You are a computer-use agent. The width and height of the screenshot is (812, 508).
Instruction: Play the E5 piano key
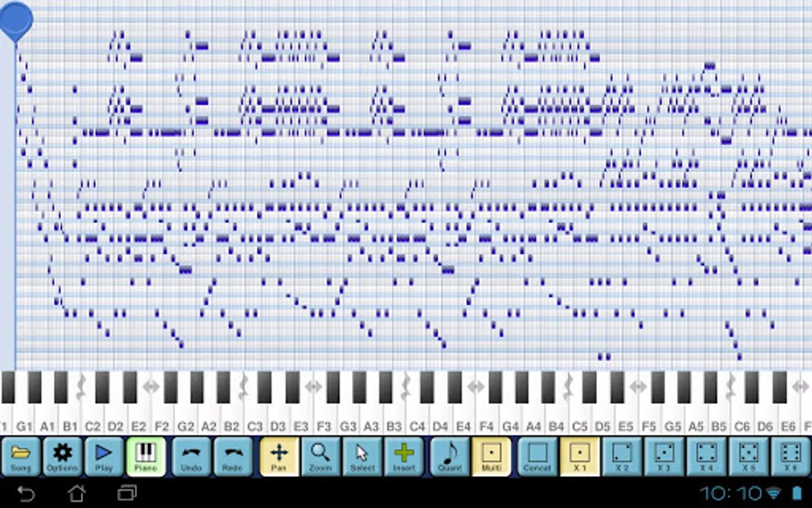(x=626, y=418)
